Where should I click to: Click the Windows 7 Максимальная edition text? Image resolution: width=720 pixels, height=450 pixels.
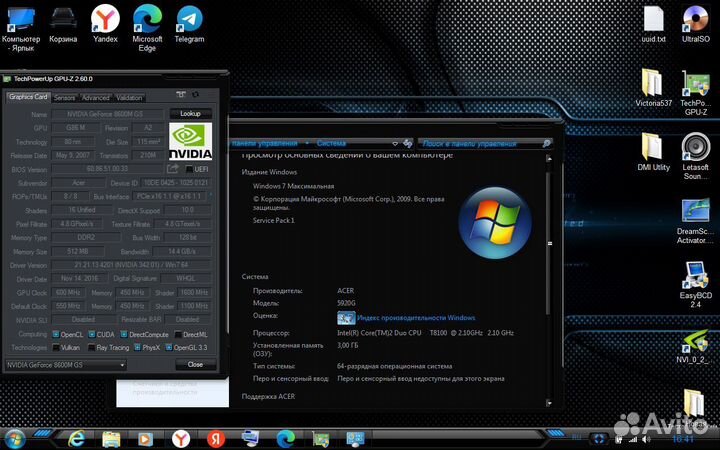pyautogui.click(x=293, y=186)
